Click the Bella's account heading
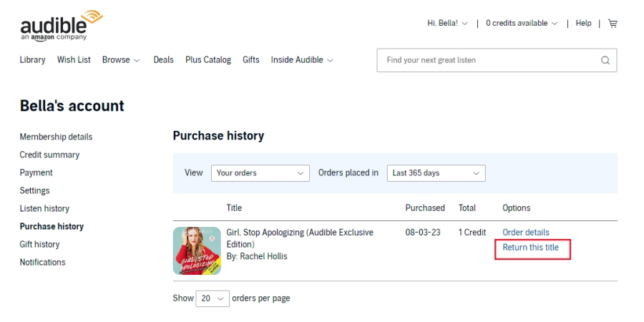This screenshot has height=322, width=644. pos(72,106)
